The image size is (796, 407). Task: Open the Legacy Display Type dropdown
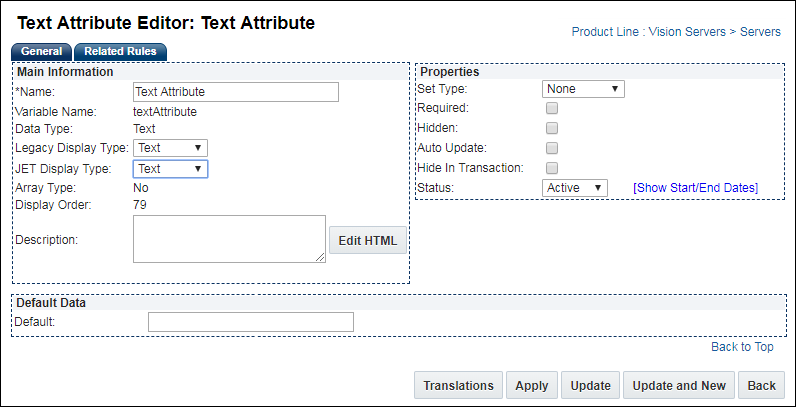(x=170, y=148)
